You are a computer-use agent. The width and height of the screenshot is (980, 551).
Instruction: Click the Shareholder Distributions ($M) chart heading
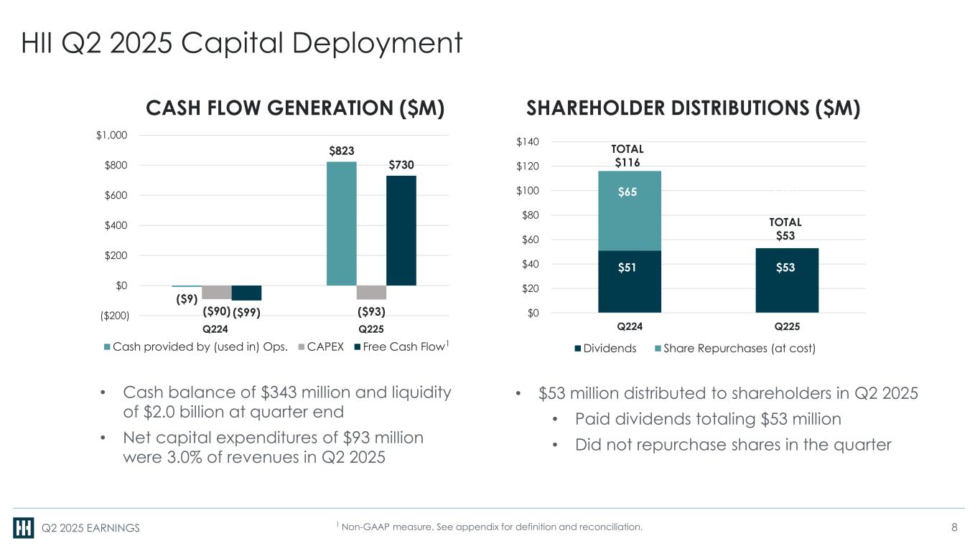point(694,108)
